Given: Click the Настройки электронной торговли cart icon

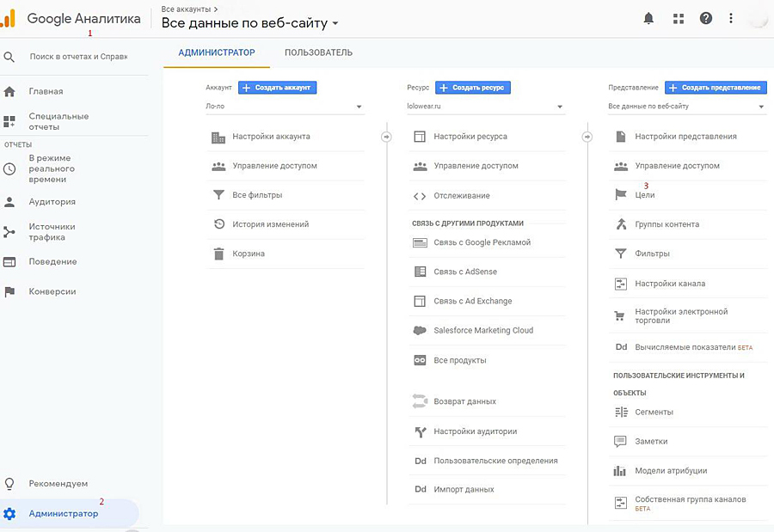Looking at the screenshot, I should pos(621,316).
